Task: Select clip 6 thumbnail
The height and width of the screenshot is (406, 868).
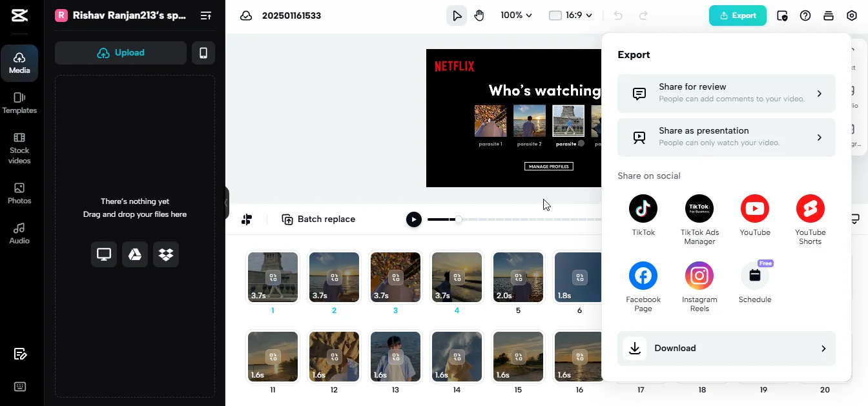Action: coord(579,278)
